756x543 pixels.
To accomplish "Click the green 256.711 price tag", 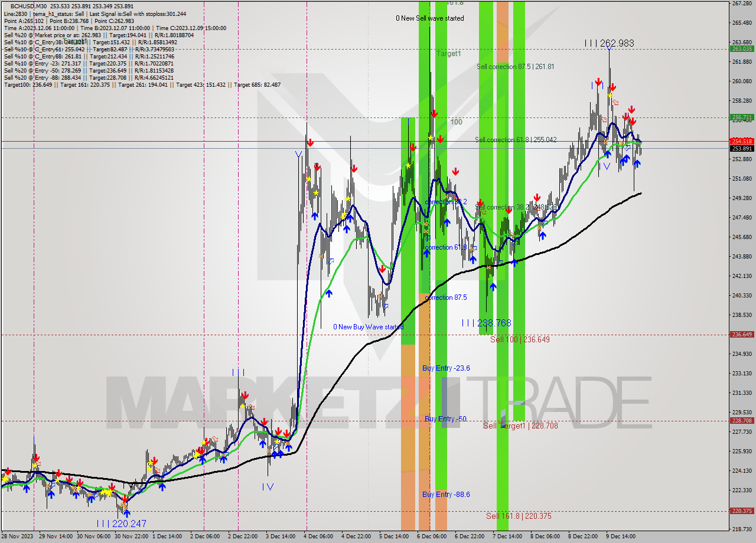I will [x=742, y=117].
